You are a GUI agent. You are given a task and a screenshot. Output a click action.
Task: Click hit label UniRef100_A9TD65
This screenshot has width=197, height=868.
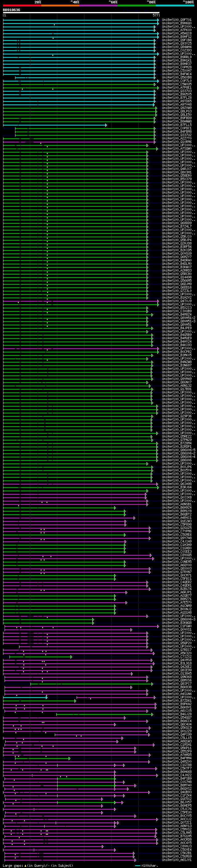(177, 101)
